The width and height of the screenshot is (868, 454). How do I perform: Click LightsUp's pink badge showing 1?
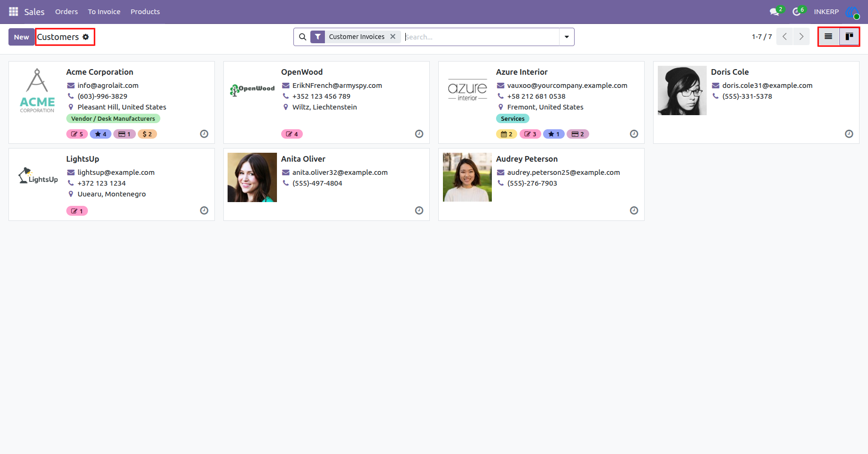[x=77, y=211]
